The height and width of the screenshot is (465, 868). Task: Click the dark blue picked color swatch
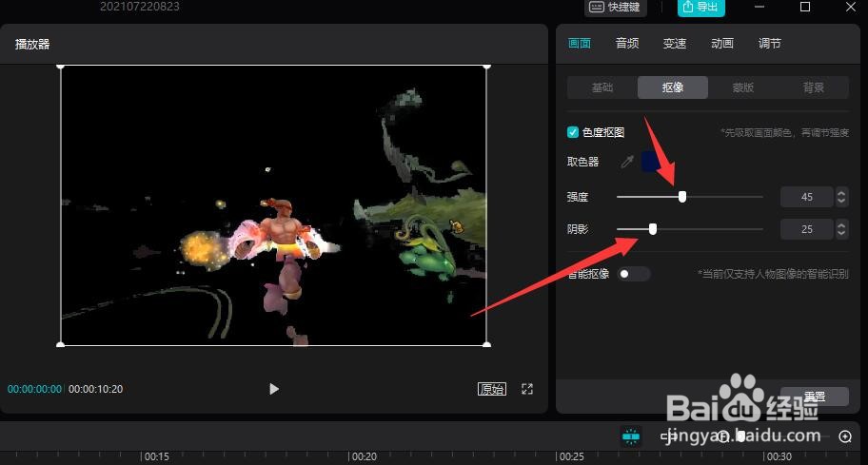tap(649, 162)
